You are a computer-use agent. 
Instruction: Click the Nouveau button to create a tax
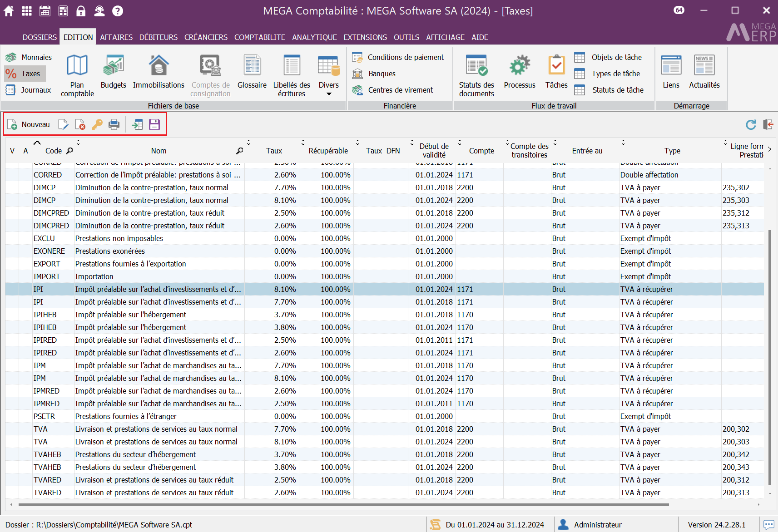coord(29,124)
